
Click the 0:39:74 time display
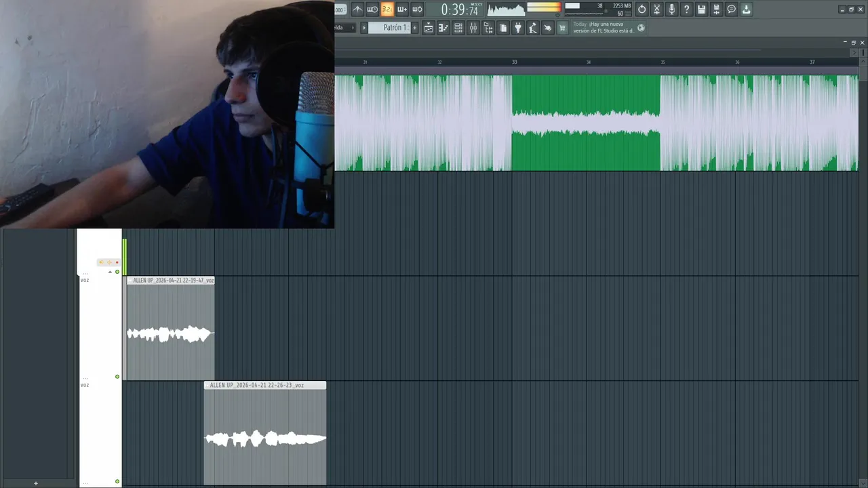[x=459, y=9]
